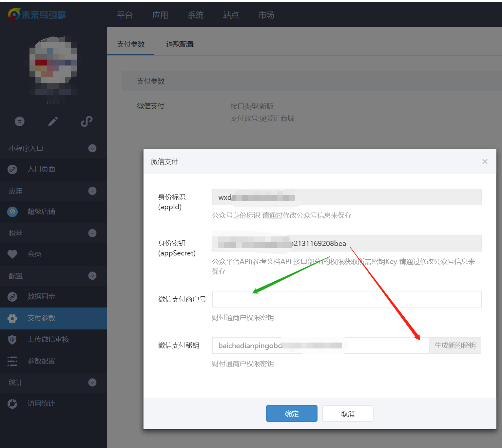Open the chat bubble icon under avatar
502x448 pixels.
(x=20, y=121)
